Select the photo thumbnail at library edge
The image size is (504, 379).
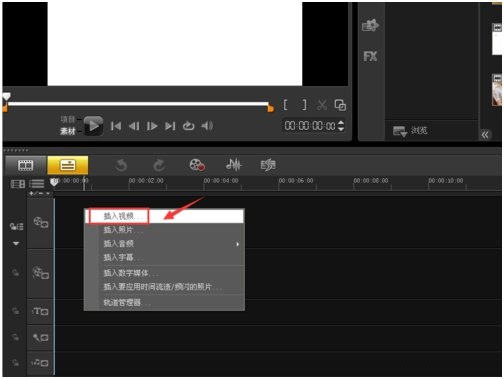pyautogui.click(x=497, y=90)
